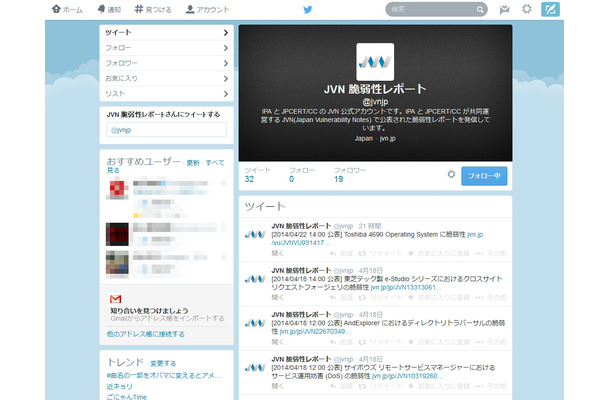This screenshot has width=610, height=400.
Task: Click the Gmail icon in contacts import
Action: pyautogui.click(x=116, y=299)
